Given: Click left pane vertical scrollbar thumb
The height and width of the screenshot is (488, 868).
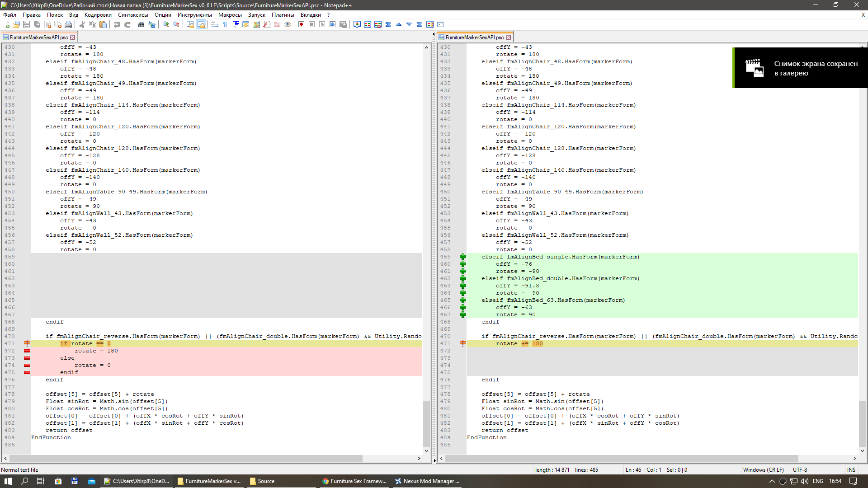Looking at the screenshot, I should [426, 423].
